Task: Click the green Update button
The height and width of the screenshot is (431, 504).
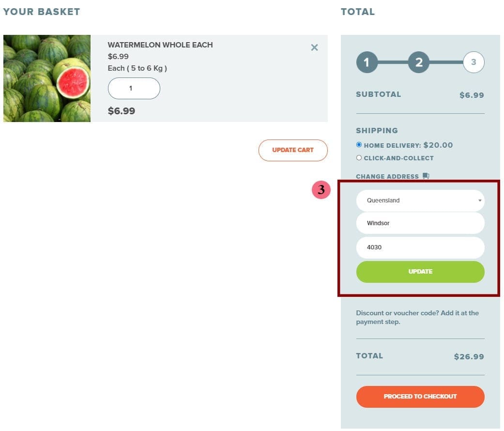Action: click(420, 272)
